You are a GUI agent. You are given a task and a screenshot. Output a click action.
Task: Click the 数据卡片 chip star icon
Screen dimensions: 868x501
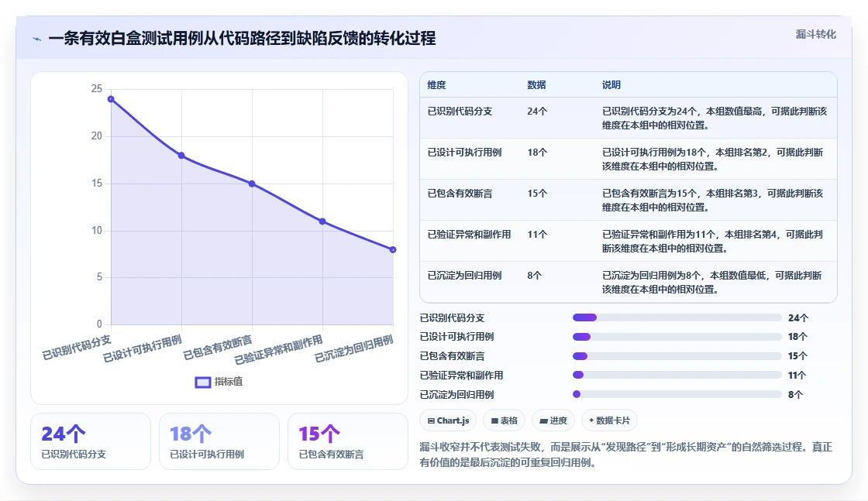pos(591,420)
